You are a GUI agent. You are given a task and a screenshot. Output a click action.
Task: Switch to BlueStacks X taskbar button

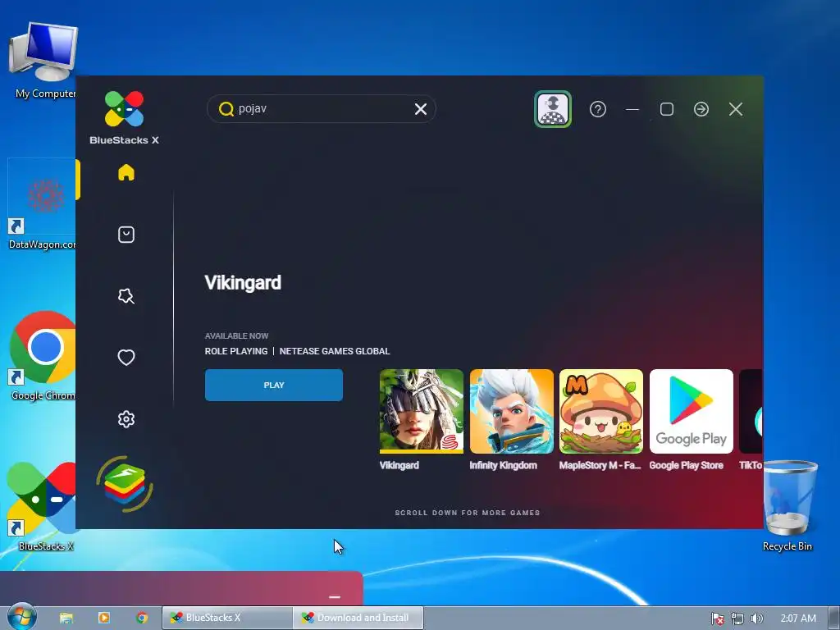coord(228,618)
